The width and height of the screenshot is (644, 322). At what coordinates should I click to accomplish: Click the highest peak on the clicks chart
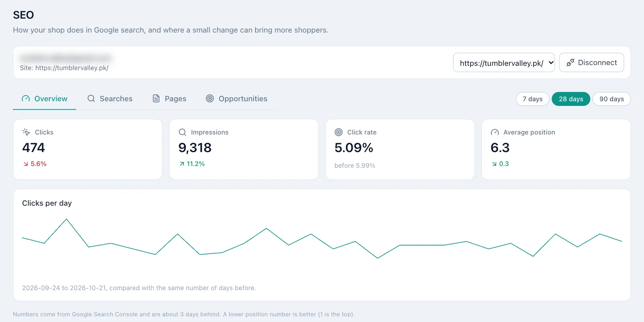pos(67,219)
